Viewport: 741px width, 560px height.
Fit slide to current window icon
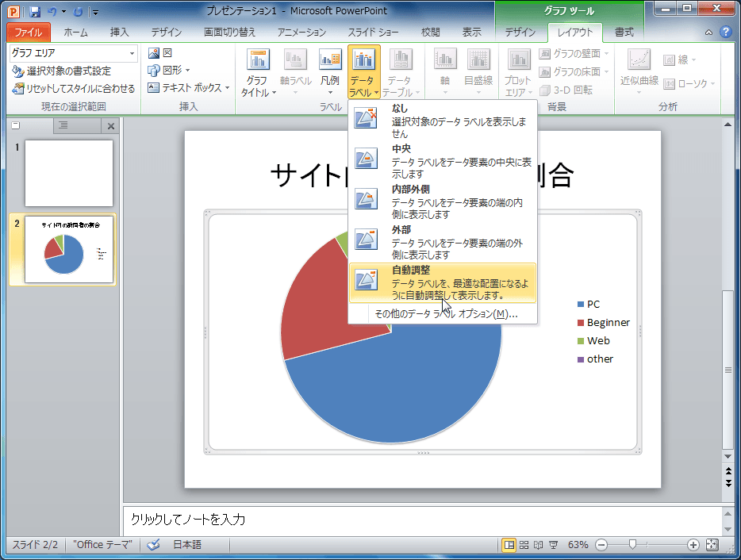(712, 545)
